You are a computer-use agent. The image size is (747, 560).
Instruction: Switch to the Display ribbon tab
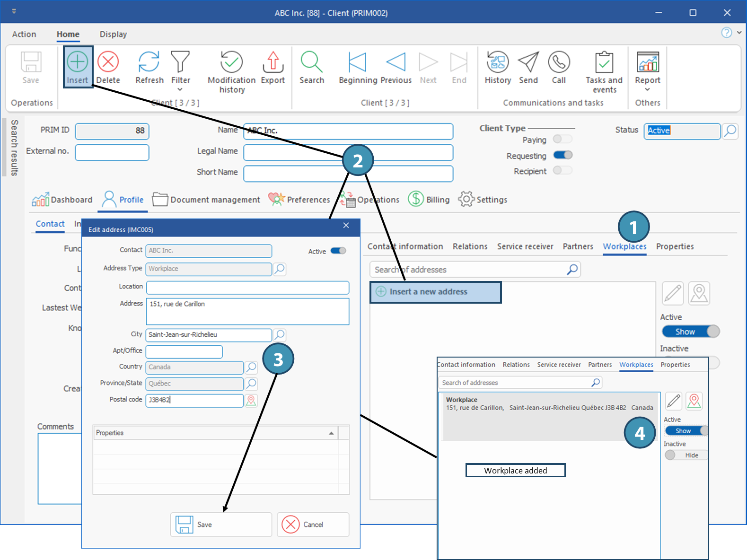coord(113,34)
